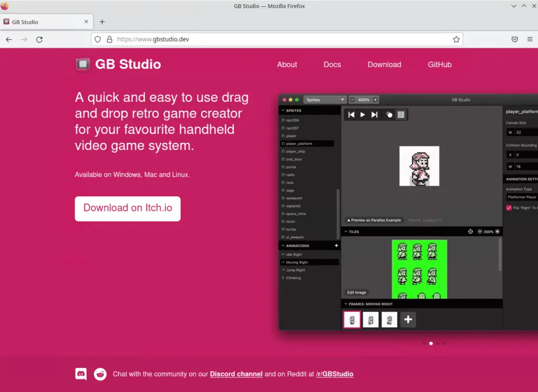The height and width of the screenshot is (392, 538).
Task: Click the Download on Itch.io button
Action: tap(128, 208)
